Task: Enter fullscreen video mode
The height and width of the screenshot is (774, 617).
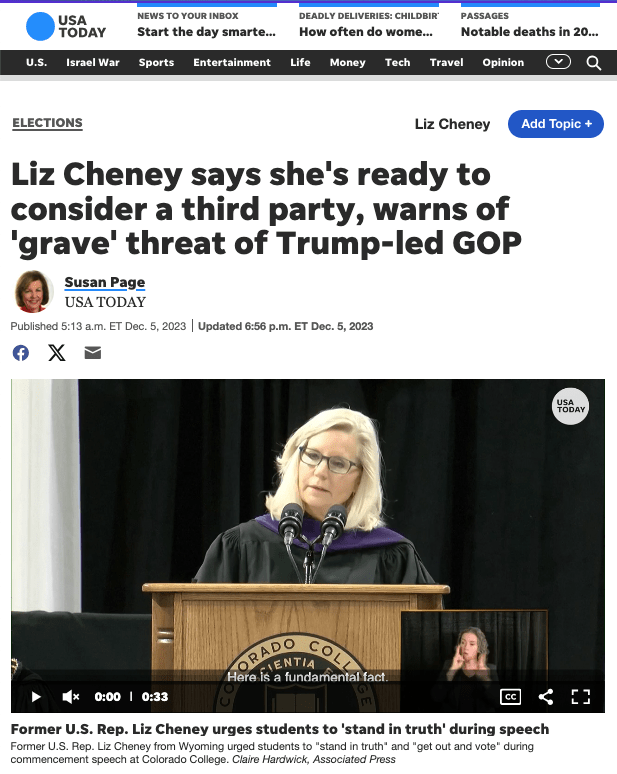Action: (580, 697)
